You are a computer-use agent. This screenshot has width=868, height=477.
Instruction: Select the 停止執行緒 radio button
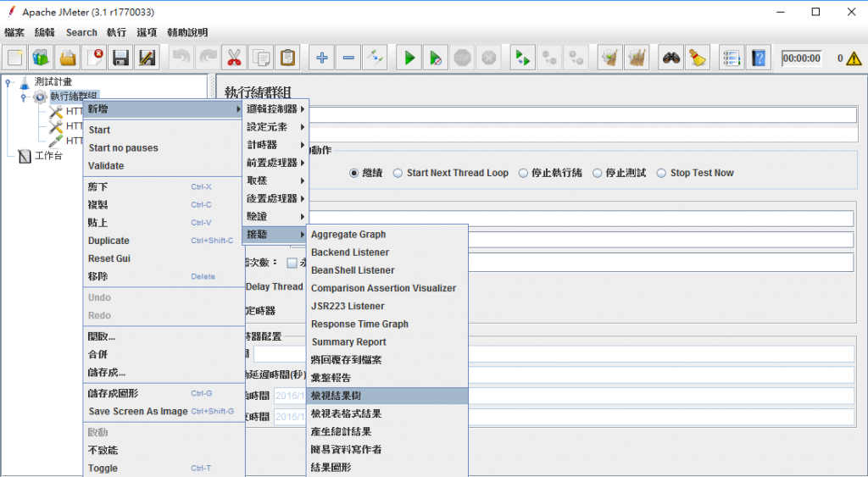tap(523, 173)
